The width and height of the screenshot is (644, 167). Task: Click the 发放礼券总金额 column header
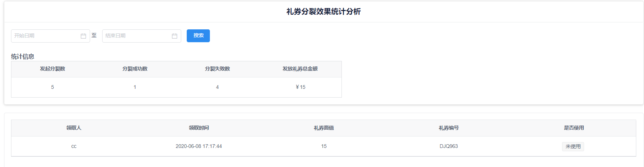click(300, 69)
